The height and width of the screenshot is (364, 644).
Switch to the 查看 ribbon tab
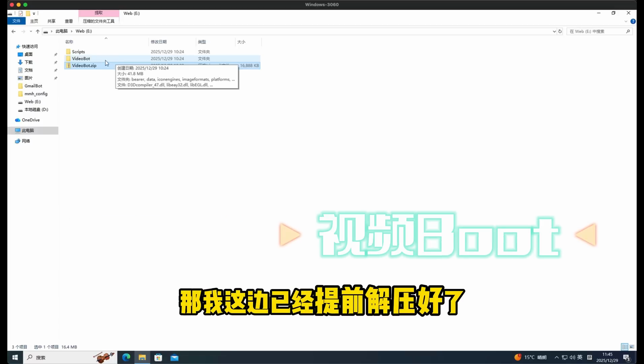[69, 21]
